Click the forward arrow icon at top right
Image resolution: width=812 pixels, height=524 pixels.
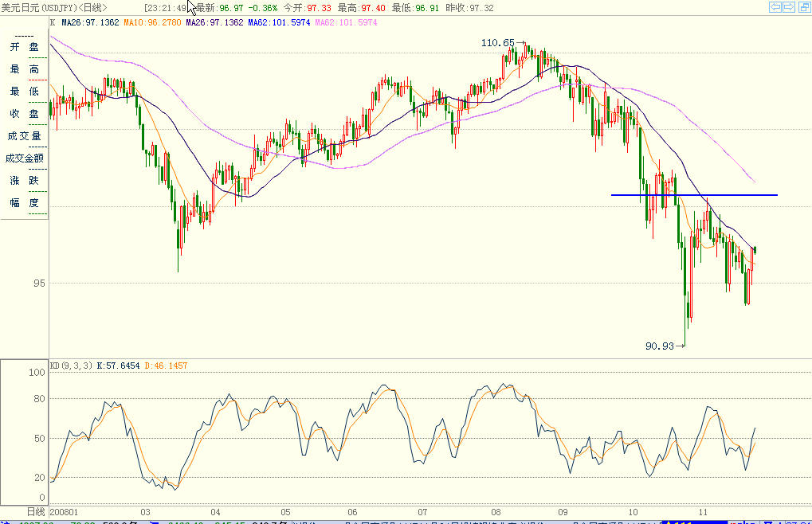click(x=789, y=6)
